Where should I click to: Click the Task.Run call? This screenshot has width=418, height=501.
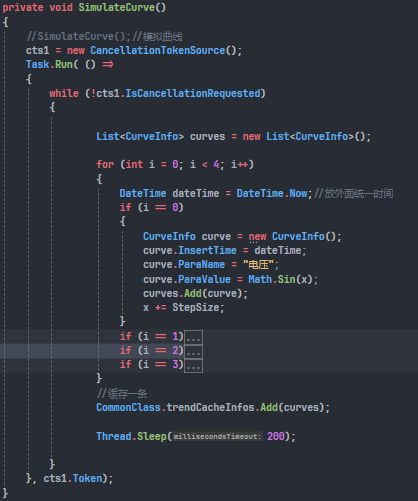(51, 64)
